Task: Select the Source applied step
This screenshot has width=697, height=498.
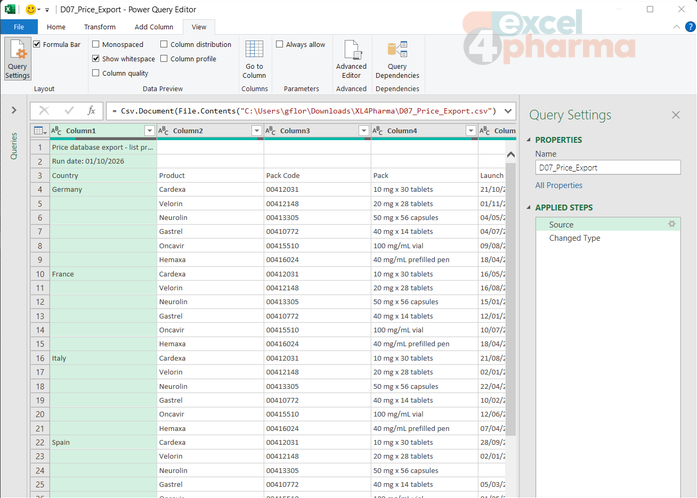Action: click(x=608, y=225)
